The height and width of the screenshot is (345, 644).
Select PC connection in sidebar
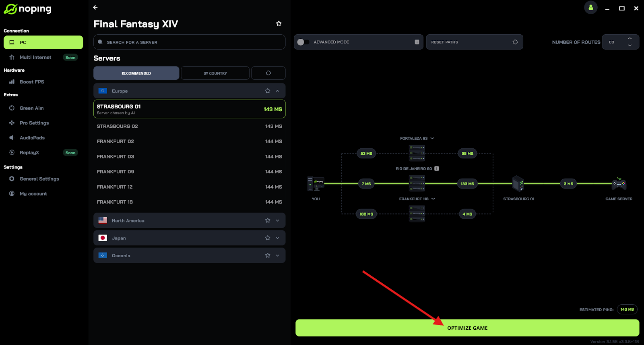[x=43, y=42]
